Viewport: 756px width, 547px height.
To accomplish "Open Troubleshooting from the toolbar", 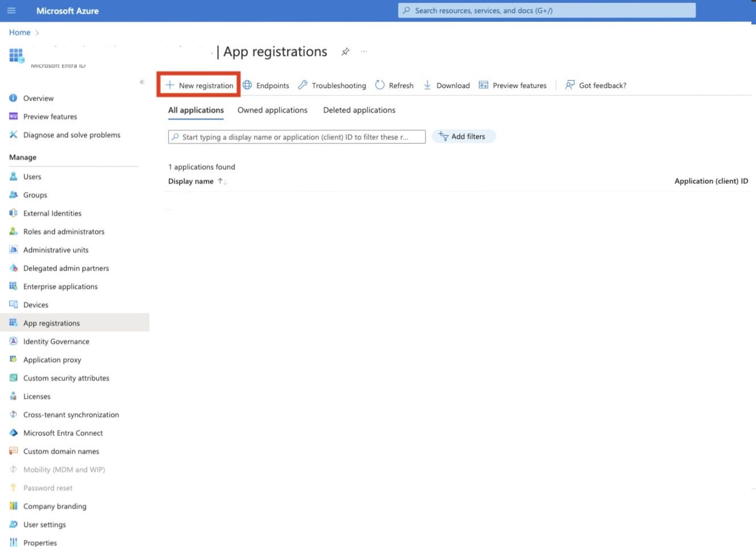I will pos(332,85).
